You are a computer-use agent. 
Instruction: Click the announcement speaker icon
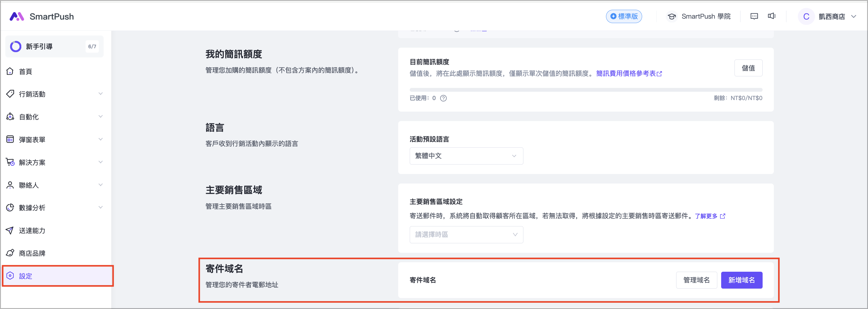[x=771, y=17]
